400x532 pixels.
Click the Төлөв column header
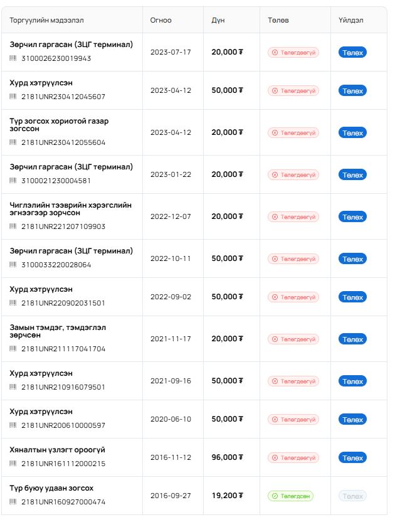[x=278, y=20]
